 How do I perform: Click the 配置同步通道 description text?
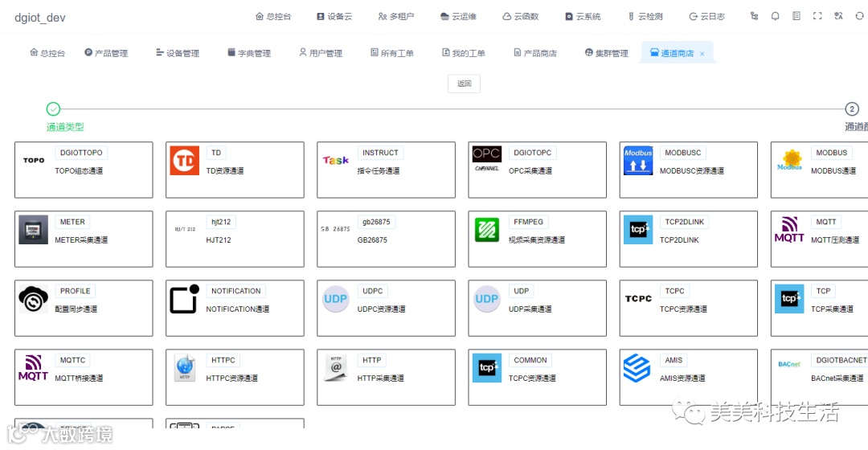point(76,309)
